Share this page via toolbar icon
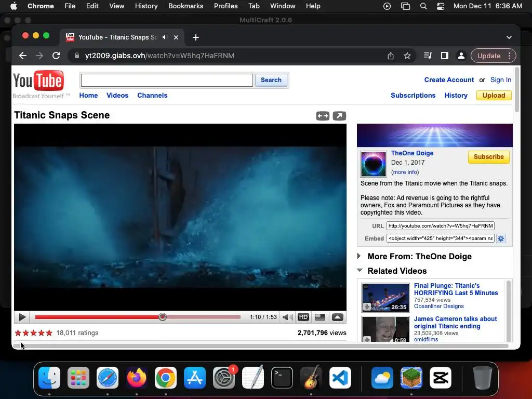This screenshot has width=532, height=399. pos(391,56)
